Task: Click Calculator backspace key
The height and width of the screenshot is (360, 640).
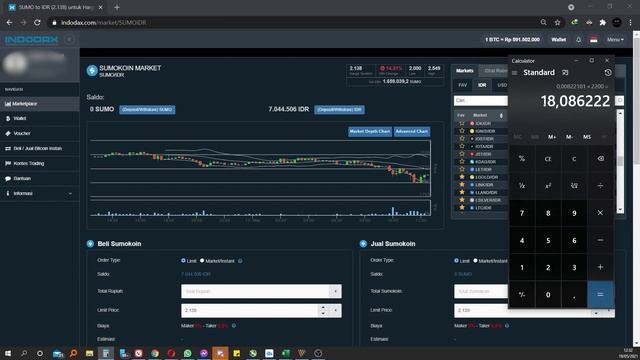Action: pos(600,159)
